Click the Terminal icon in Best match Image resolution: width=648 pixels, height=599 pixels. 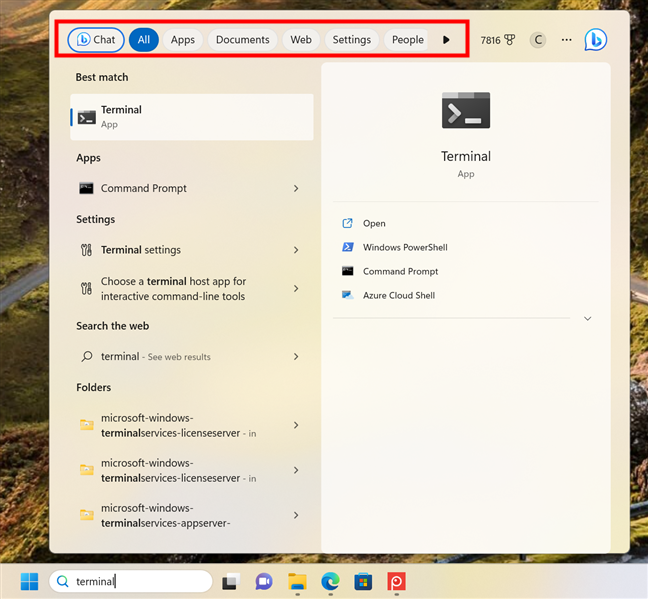pyautogui.click(x=87, y=117)
